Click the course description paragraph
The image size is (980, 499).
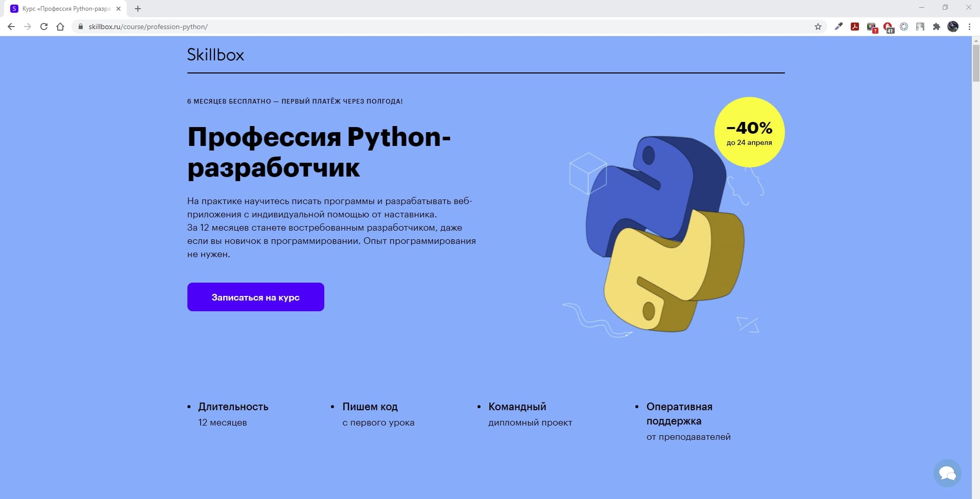[331, 228]
